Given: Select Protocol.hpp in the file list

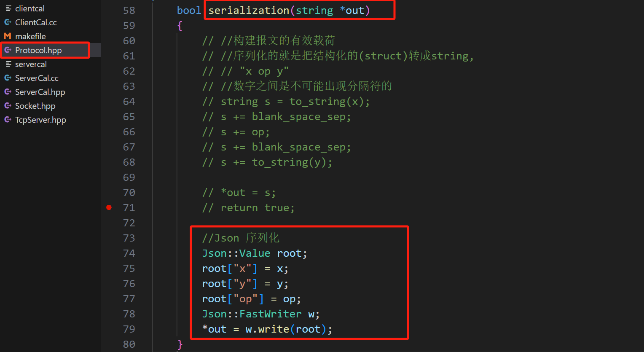Looking at the screenshot, I should tap(38, 50).
